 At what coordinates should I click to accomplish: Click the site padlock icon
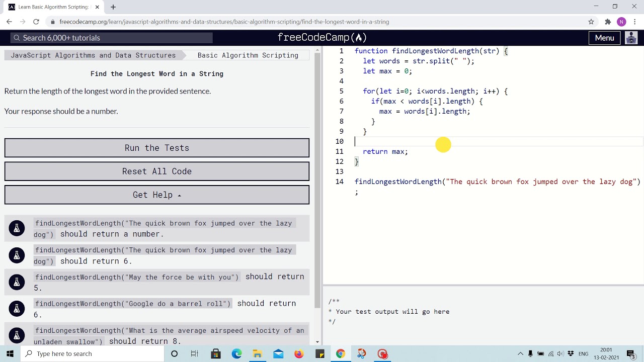point(52,22)
